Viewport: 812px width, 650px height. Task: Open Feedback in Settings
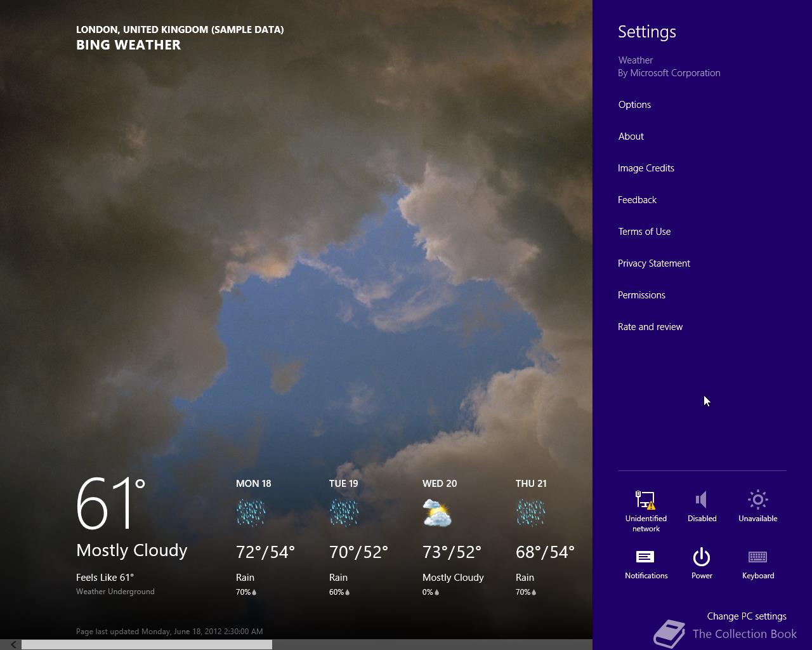point(637,200)
